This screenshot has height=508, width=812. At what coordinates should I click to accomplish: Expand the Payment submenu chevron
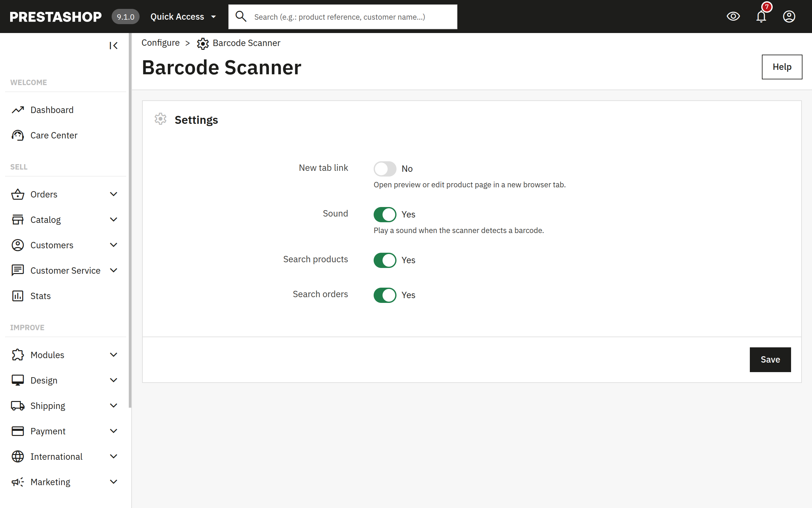point(114,431)
